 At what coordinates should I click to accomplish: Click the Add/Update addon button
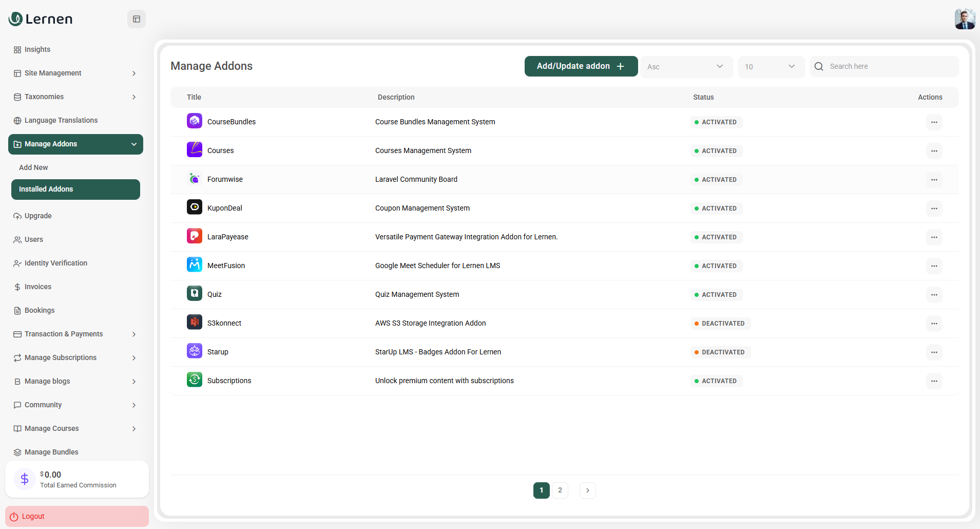(x=580, y=66)
